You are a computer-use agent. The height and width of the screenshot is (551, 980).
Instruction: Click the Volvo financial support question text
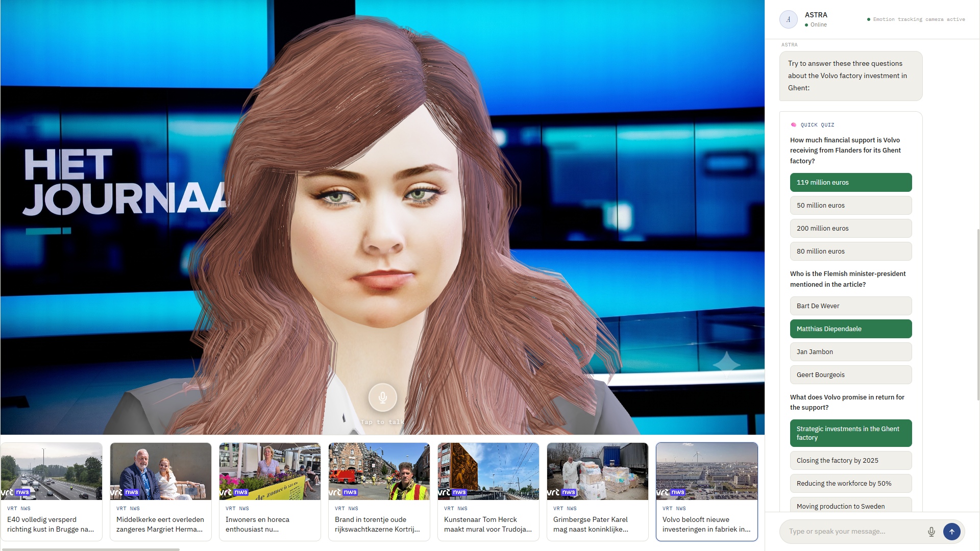845,151
